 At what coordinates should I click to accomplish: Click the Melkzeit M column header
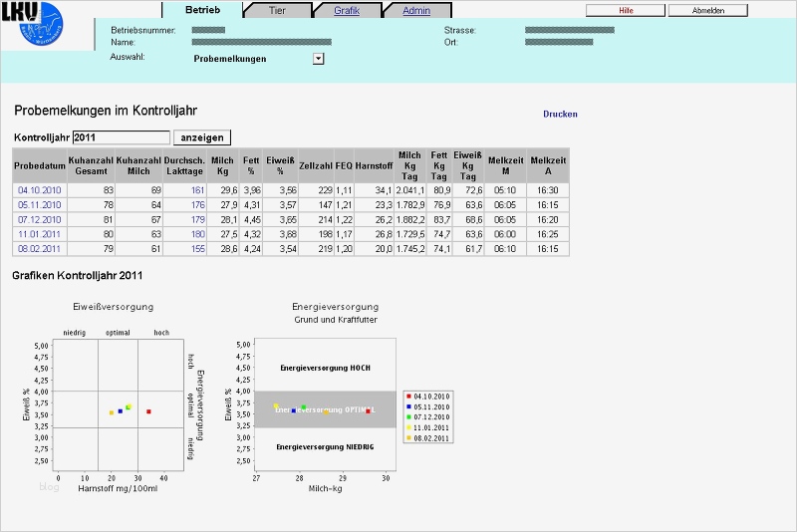[x=506, y=166]
